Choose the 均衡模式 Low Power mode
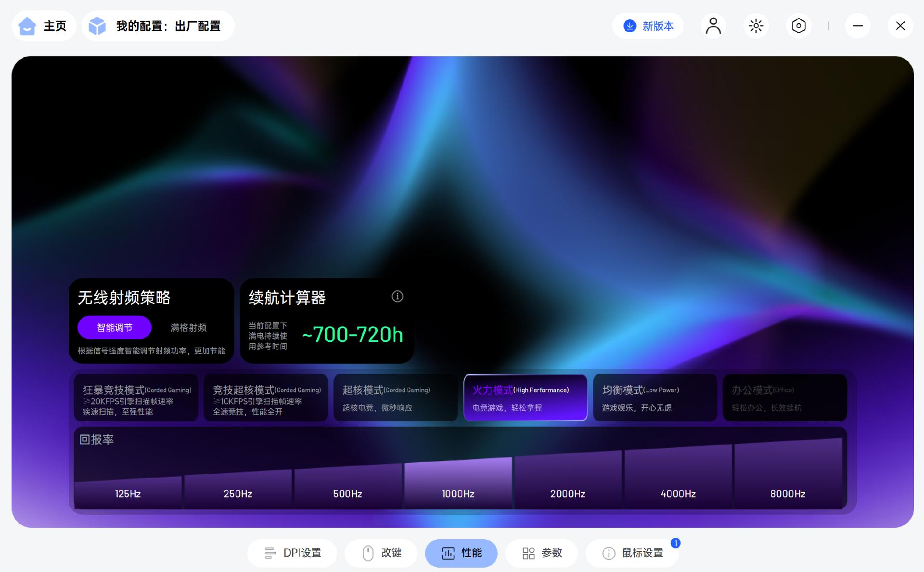The width and height of the screenshot is (924, 572). click(x=654, y=398)
